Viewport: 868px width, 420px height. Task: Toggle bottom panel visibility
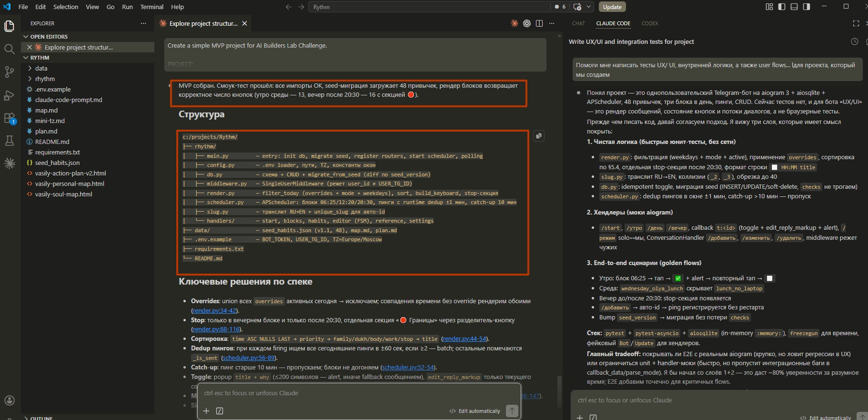[794, 7]
